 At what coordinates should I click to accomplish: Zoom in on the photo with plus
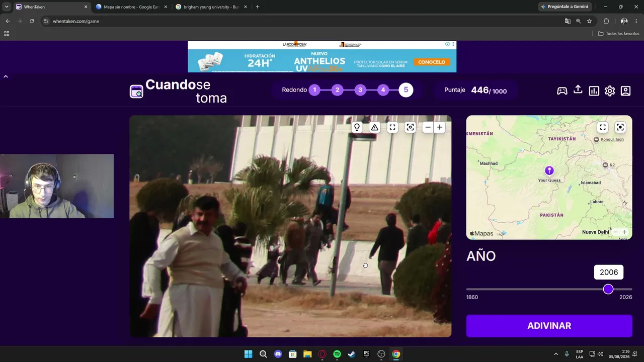point(440,127)
